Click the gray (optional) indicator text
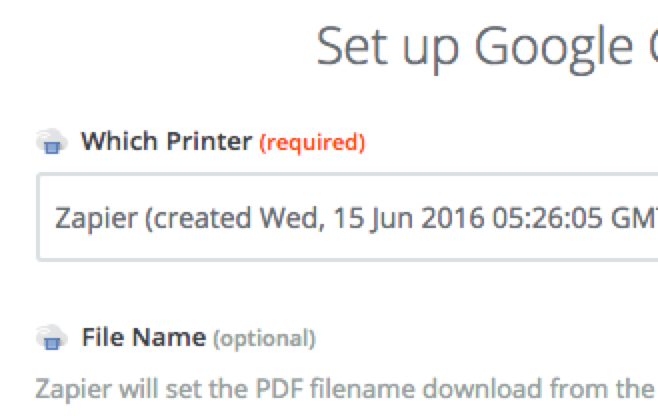This screenshot has width=658, height=416. (x=264, y=339)
